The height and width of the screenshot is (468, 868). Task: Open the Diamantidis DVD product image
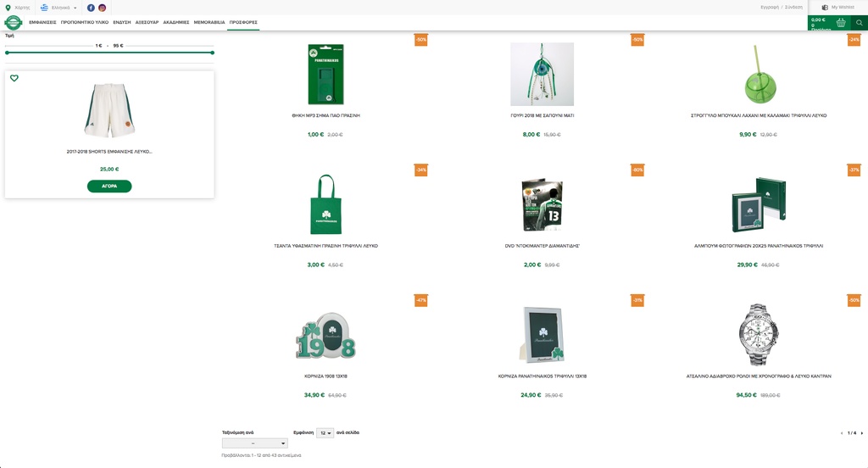[542, 204]
